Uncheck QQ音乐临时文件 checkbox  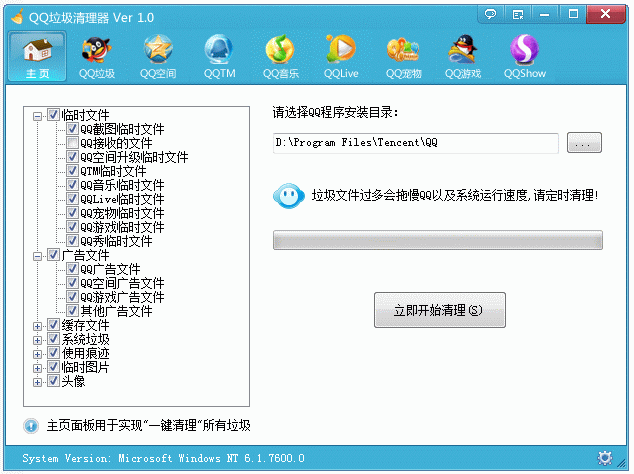72,185
